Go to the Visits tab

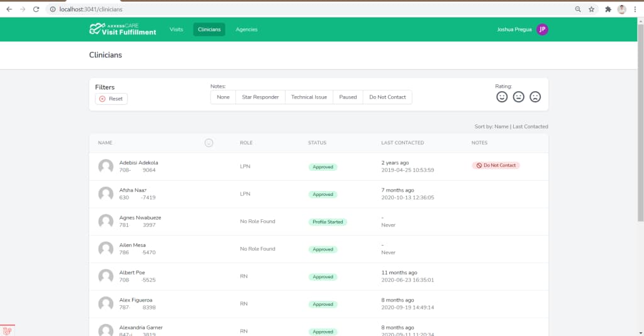pos(176,29)
